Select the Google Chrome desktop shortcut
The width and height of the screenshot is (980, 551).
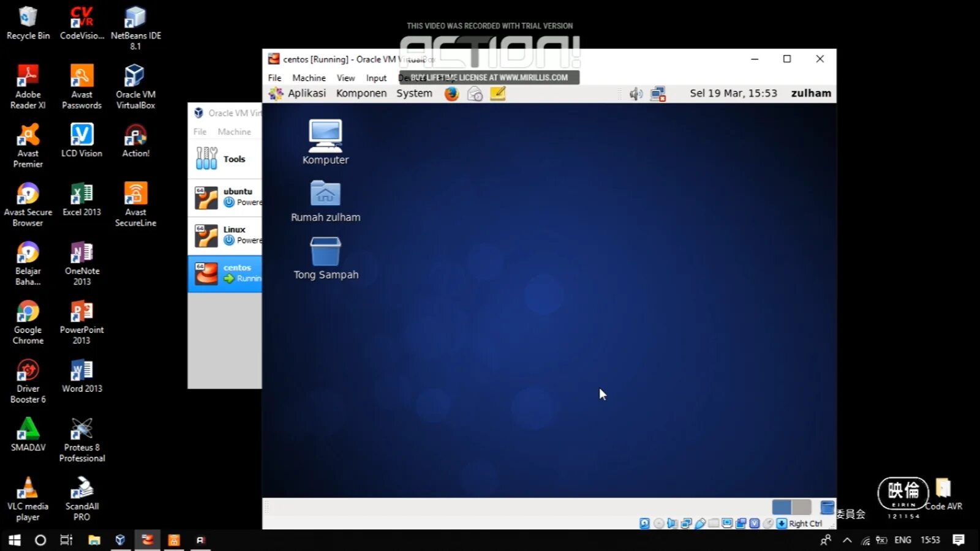point(28,323)
